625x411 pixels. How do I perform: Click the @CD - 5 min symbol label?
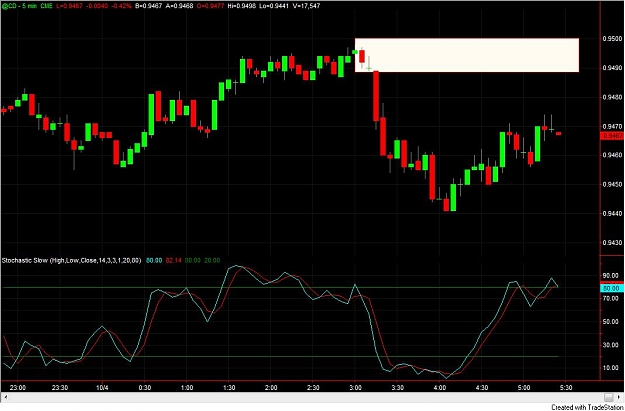tap(19, 6)
